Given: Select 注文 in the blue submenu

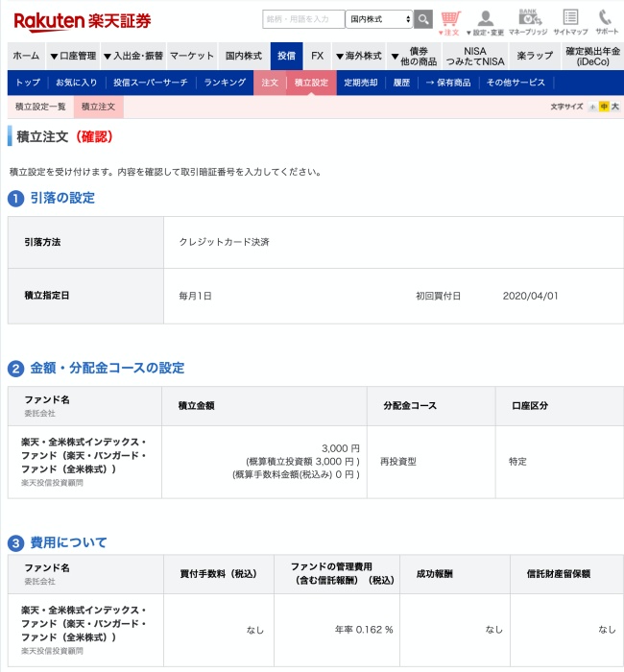Looking at the screenshot, I should click(270, 83).
